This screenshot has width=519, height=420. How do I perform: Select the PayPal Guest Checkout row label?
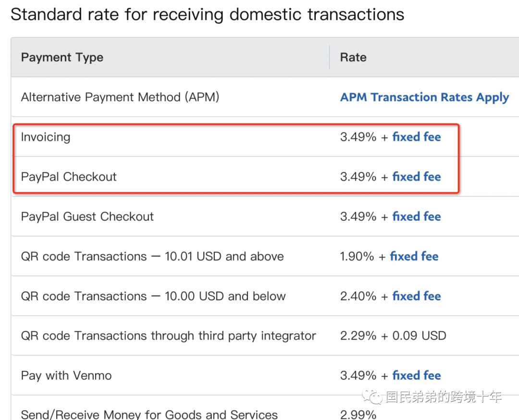click(87, 217)
